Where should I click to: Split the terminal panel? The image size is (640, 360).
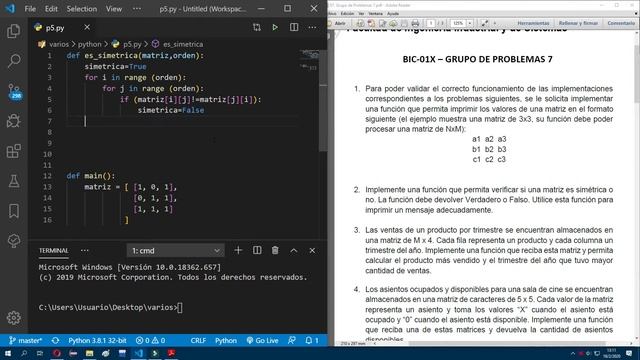257,250
